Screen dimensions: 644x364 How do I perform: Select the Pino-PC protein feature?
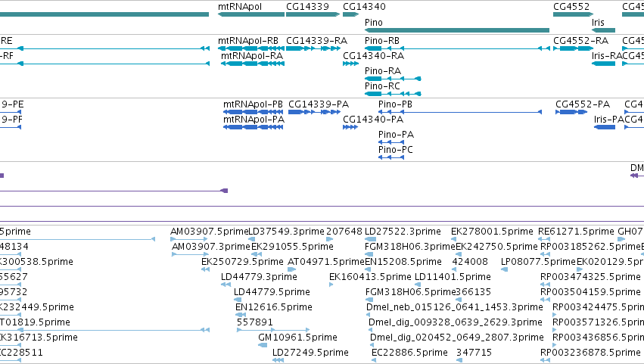[391, 157]
